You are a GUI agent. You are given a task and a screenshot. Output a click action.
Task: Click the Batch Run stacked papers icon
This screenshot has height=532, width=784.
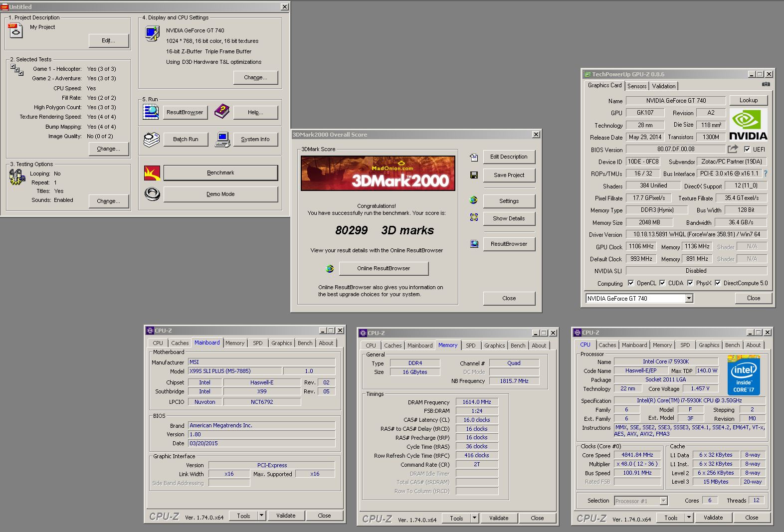pyautogui.click(x=152, y=139)
